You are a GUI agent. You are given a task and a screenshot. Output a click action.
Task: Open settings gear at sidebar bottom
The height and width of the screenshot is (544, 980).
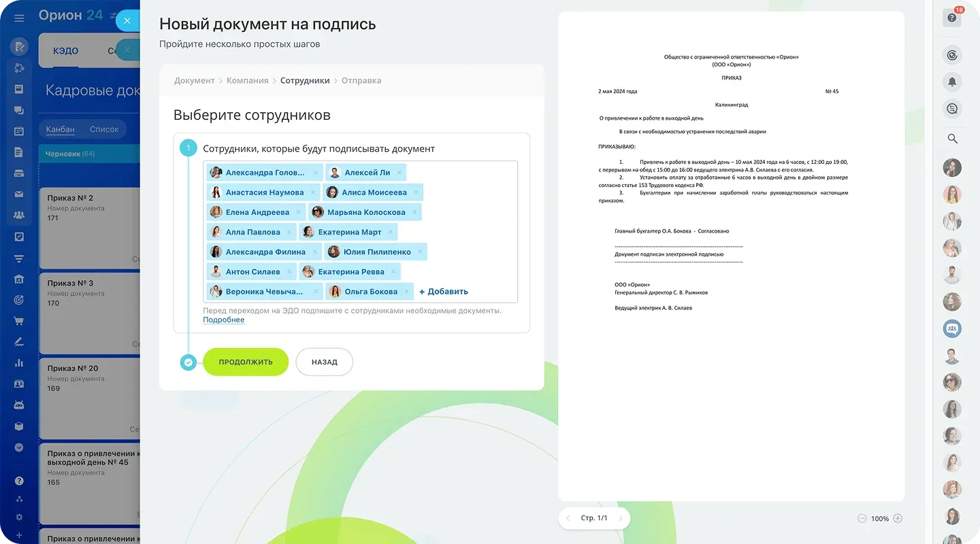click(19, 515)
